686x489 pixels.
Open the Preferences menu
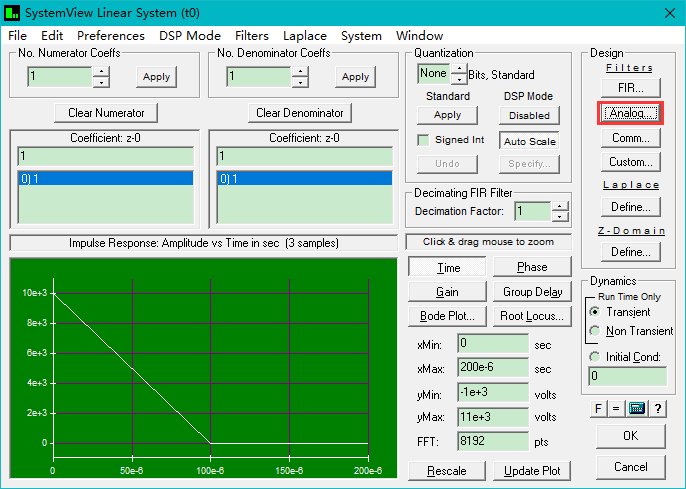pyautogui.click(x=111, y=35)
